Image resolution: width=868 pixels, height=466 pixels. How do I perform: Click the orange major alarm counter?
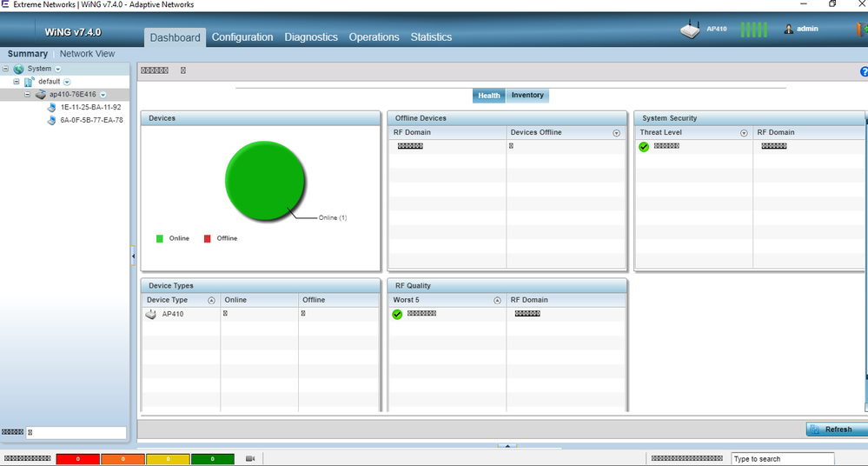(123, 459)
